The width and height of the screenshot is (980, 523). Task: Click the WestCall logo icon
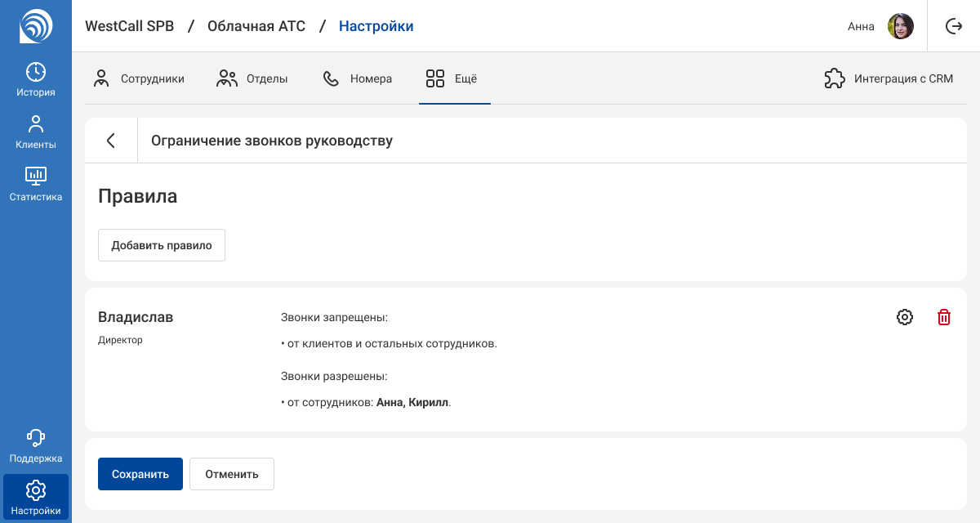35,26
